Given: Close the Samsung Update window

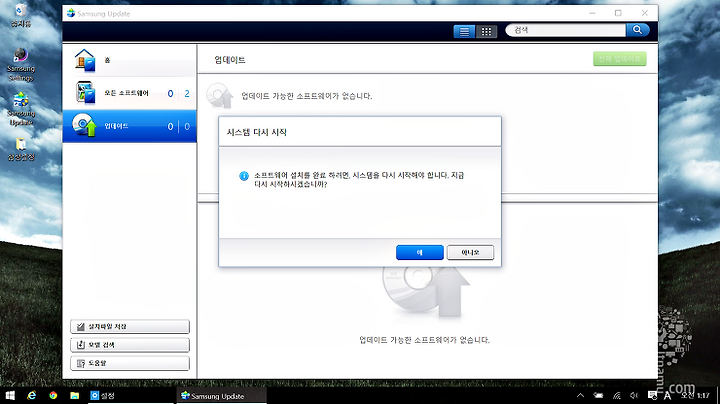Looking at the screenshot, I should [645, 13].
